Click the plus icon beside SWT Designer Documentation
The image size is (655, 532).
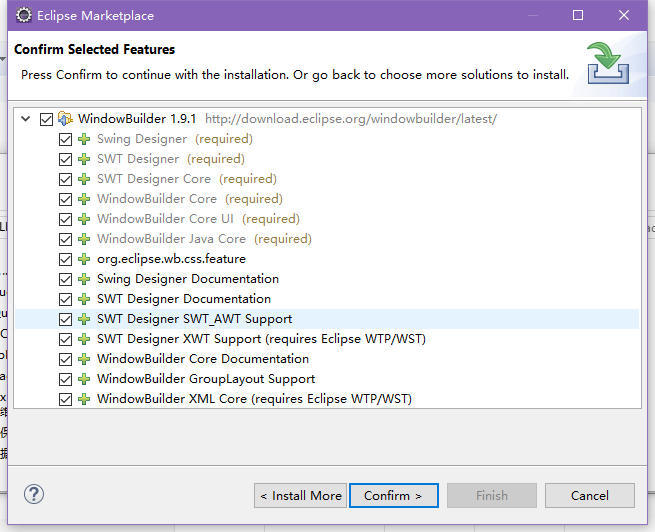pyautogui.click(x=84, y=299)
